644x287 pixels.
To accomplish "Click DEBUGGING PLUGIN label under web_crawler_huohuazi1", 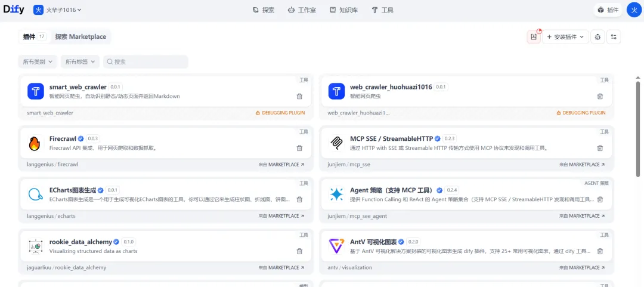I will pos(581,113).
